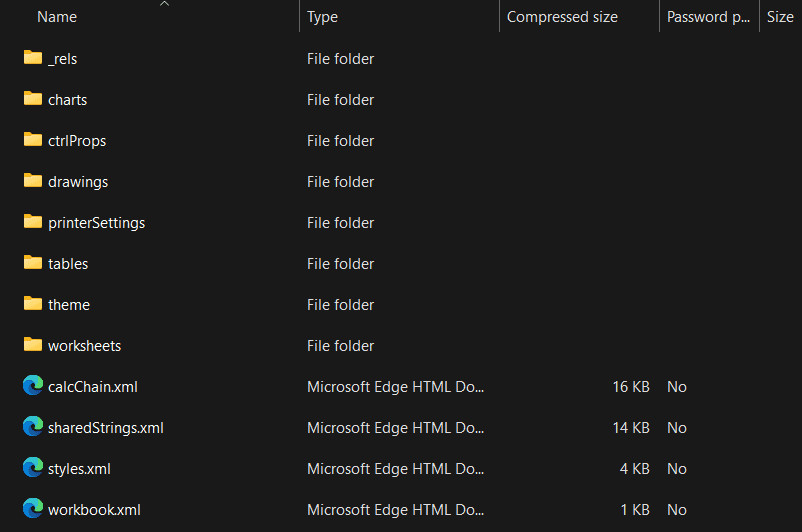This screenshot has height=532, width=802.
Task: Select the sharedStrings.xml file name
Action: pos(105,427)
